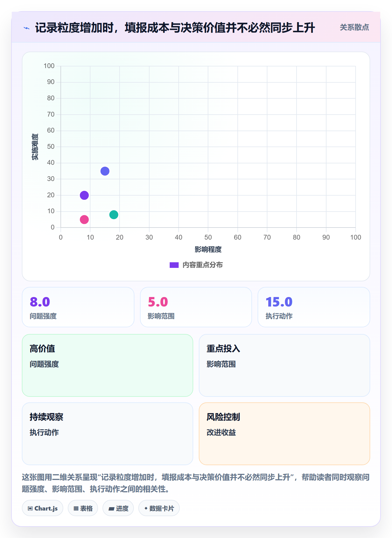Click the 实施难度 y-axis title
392x538 pixels.
35,147
